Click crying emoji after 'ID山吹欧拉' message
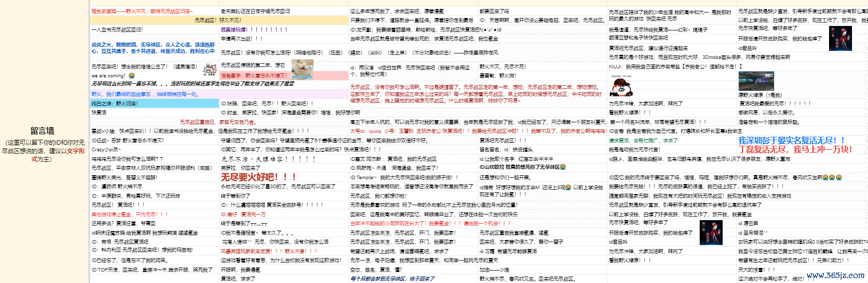The width and height of the screenshot is (868, 283). coord(563,167)
